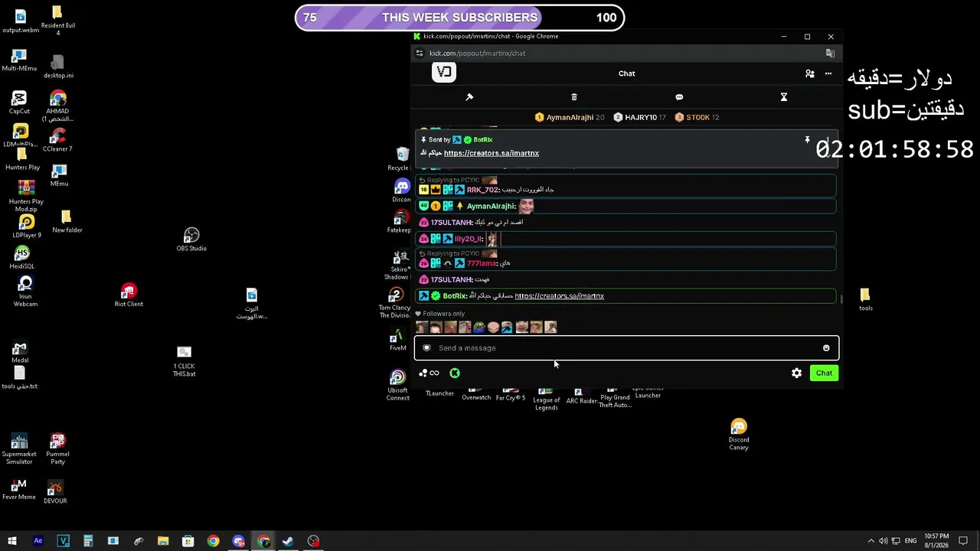The width and height of the screenshot is (980, 551).
Task: Unpin the pinned BotRix message
Action: [807, 140]
